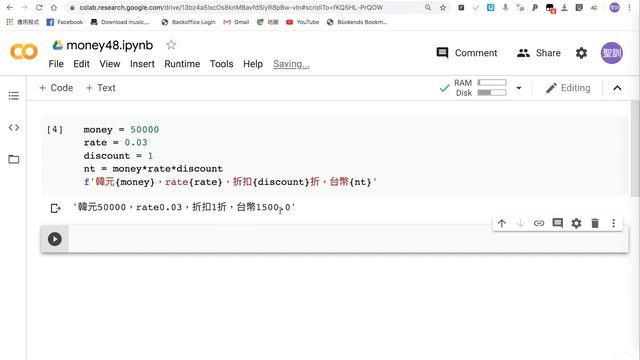Bookmark this page with star icon
The image size is (640, 360).
tap(443, 7)
